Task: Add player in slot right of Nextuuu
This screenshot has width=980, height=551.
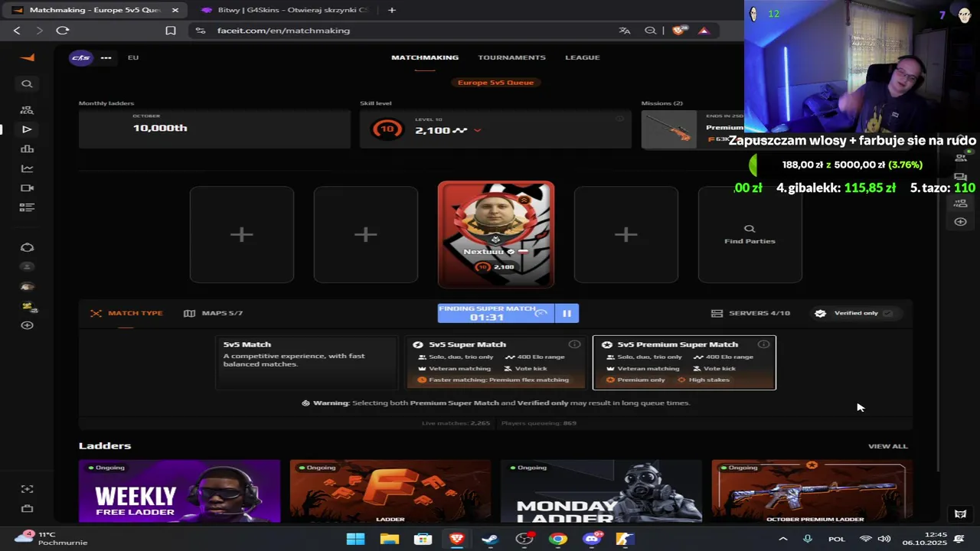Action: (626, 235)
